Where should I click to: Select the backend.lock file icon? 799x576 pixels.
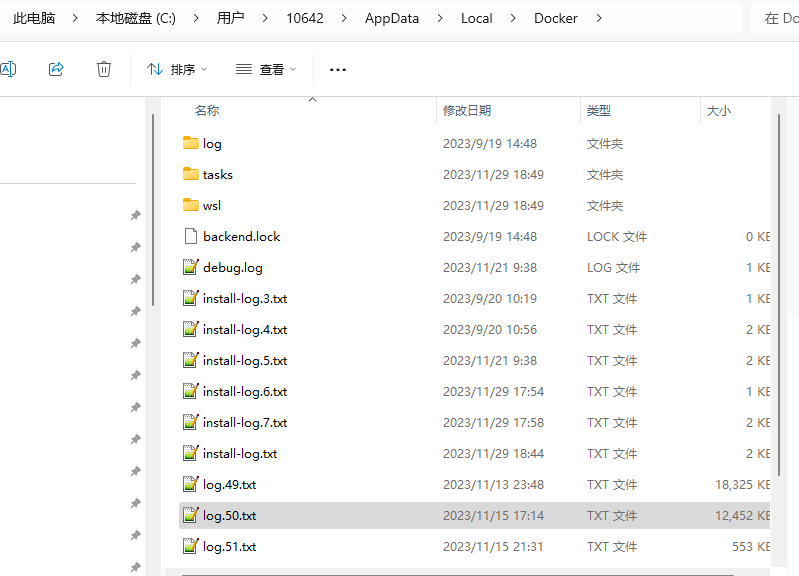pyautogui.click(x=191, y=236)
